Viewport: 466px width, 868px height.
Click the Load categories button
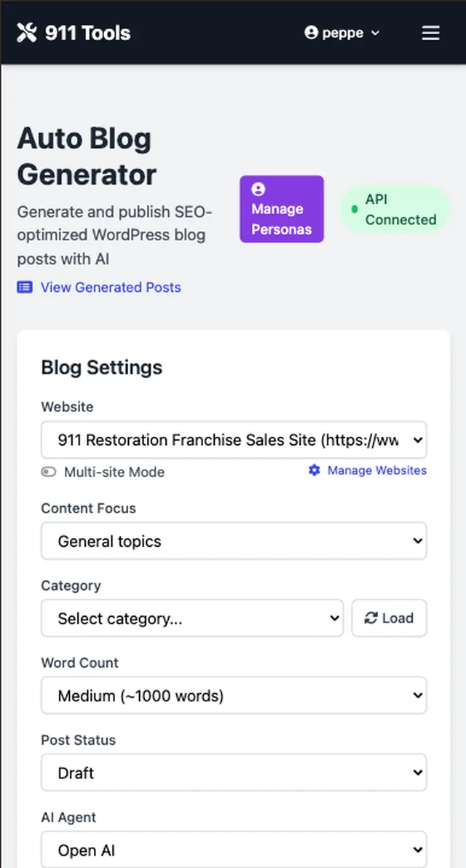[389, 618]
